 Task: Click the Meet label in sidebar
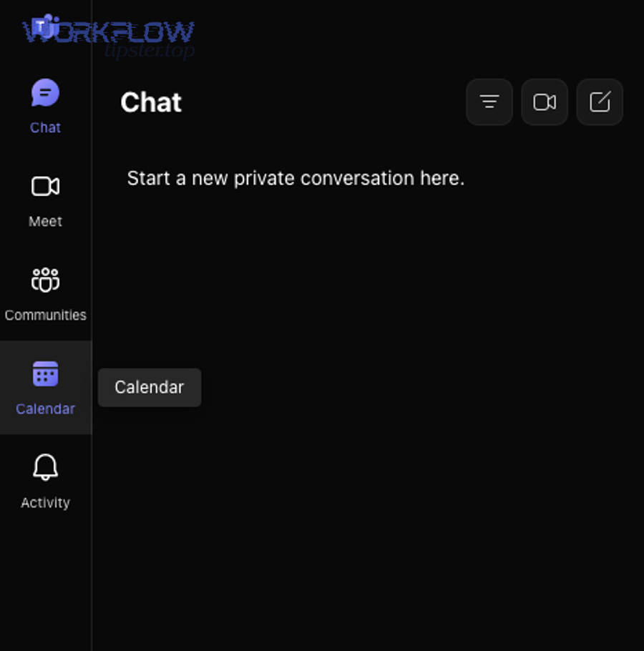pyautogui.click(x=45, y=221)
